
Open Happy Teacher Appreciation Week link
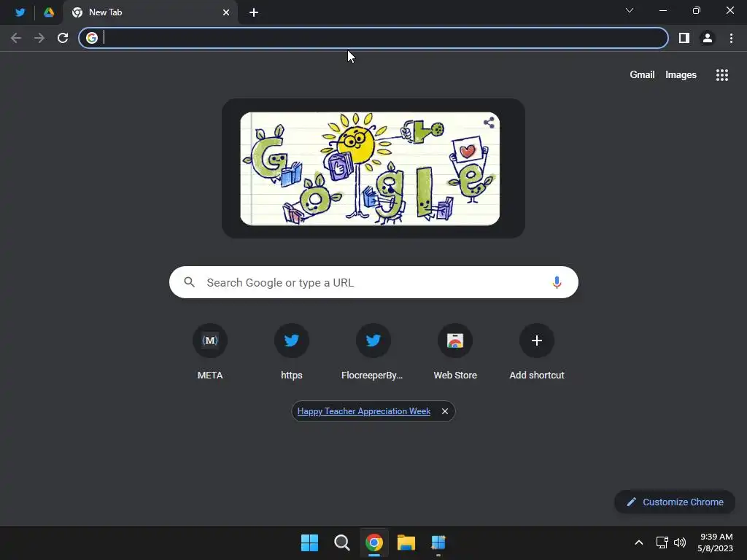pyautogui.click(x=364, y=411)
